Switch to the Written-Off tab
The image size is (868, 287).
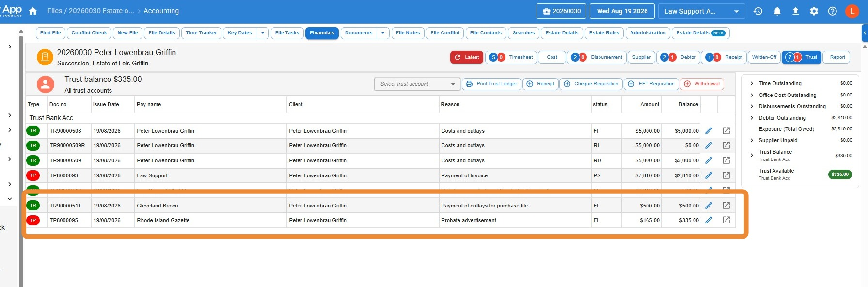click(764, 57)
